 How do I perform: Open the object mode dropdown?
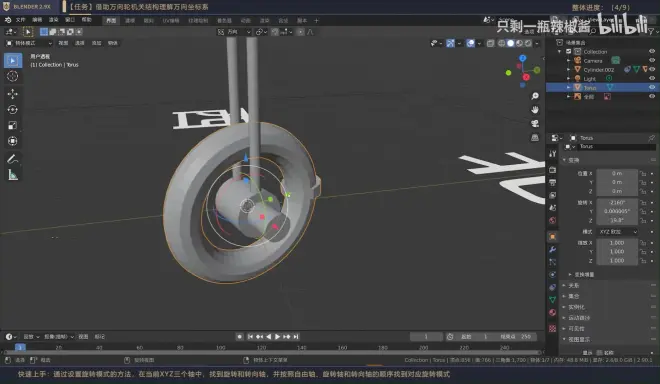click(29, 43)
